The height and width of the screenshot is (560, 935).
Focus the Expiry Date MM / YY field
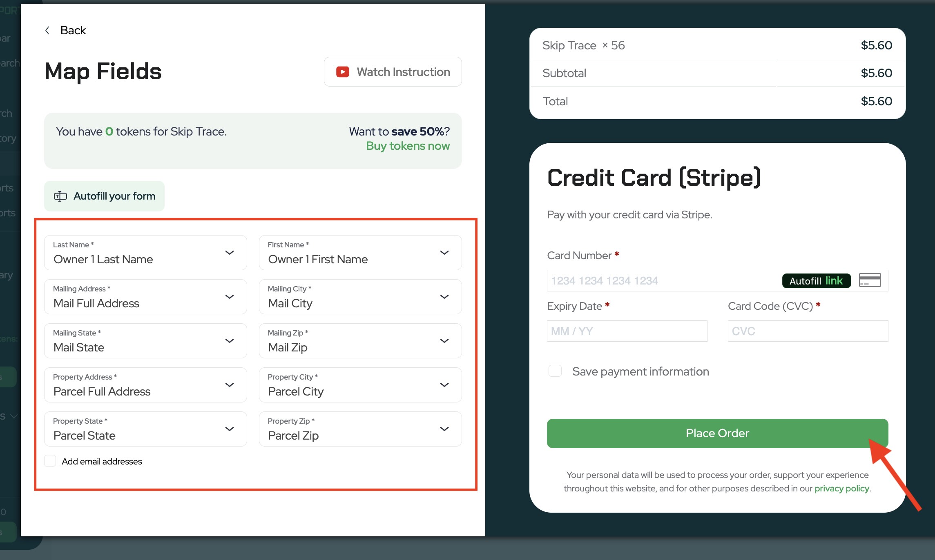(x=627, y=331)
